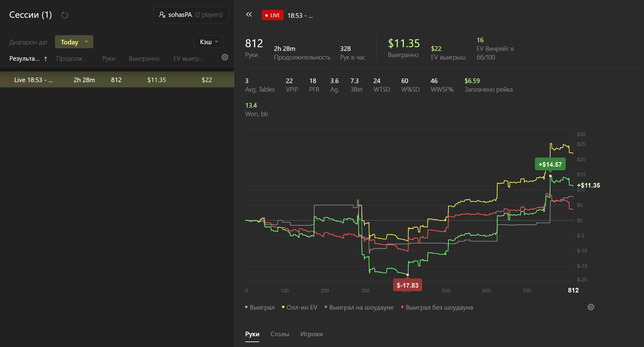
Task: Sort by the EV выигр... column header
Action: (x=188, y=59)
